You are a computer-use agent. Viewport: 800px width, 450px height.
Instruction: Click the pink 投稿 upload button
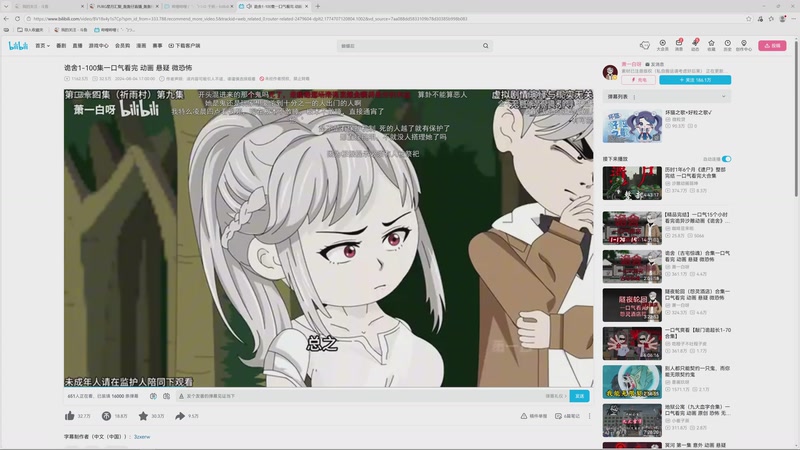pos(772,46)
